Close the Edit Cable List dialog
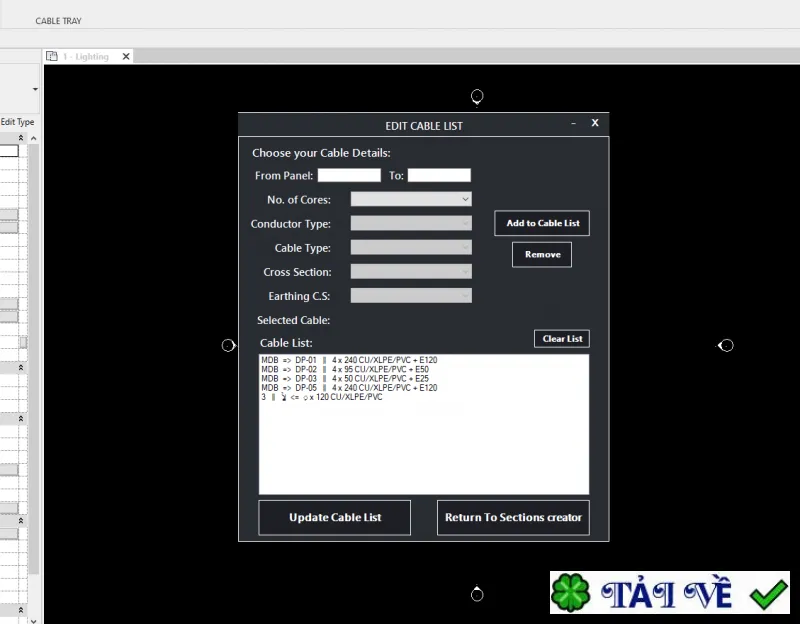The height and width of the screenshot is (624, 800). (595, 123)
